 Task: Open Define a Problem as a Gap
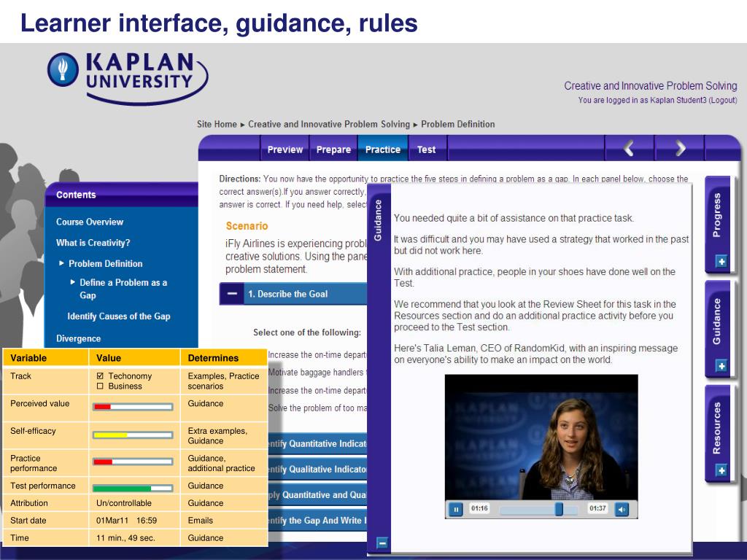[x=123, y=289]
